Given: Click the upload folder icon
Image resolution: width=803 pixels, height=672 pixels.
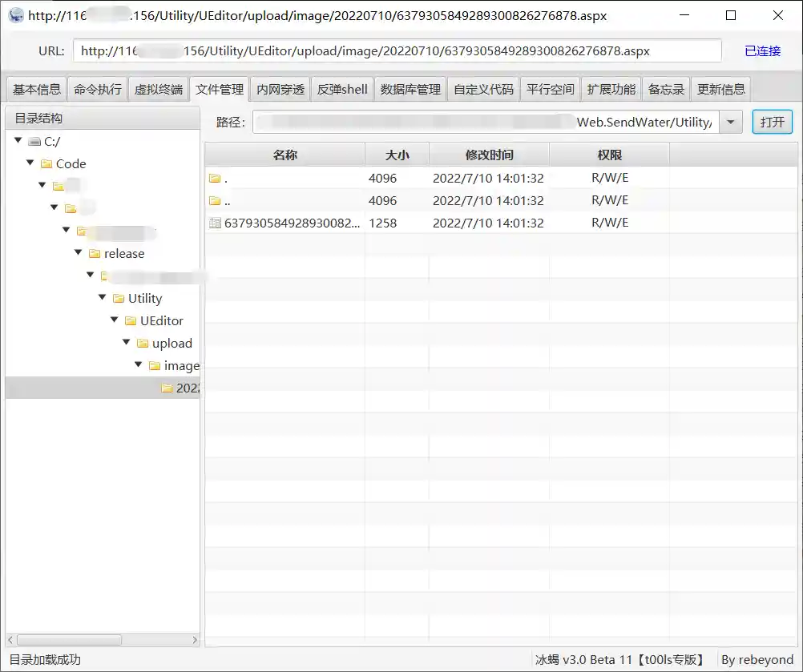Looking at the screenshot, I should coord(143,344).
